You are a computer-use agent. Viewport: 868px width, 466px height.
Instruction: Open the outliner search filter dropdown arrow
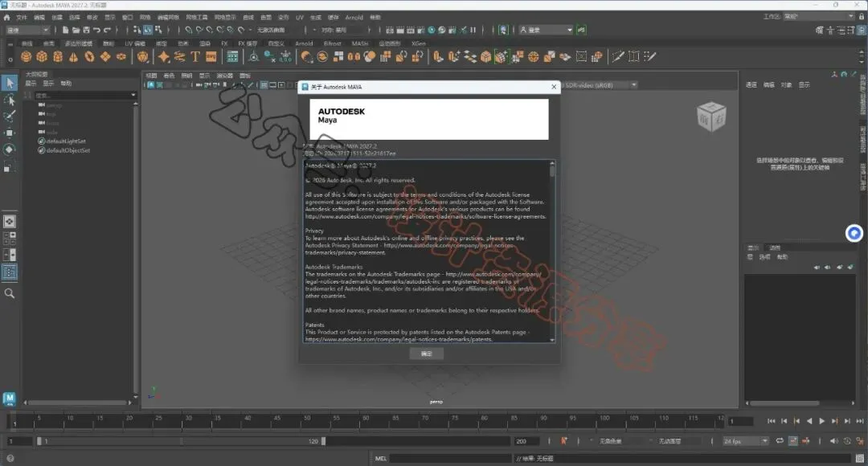pyautogui.click(x=133, y=95)
